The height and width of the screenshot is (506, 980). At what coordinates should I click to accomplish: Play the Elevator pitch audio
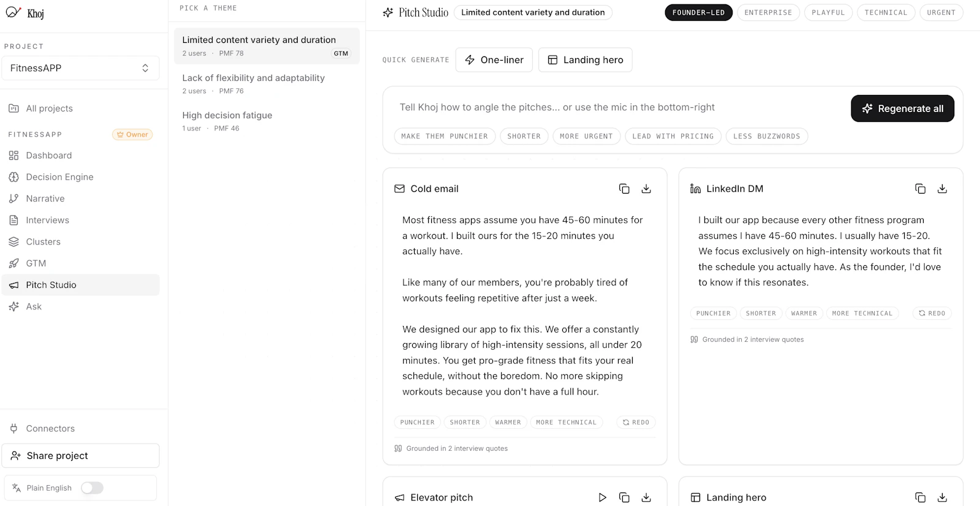pyautogui.click(x=602, y=497)
